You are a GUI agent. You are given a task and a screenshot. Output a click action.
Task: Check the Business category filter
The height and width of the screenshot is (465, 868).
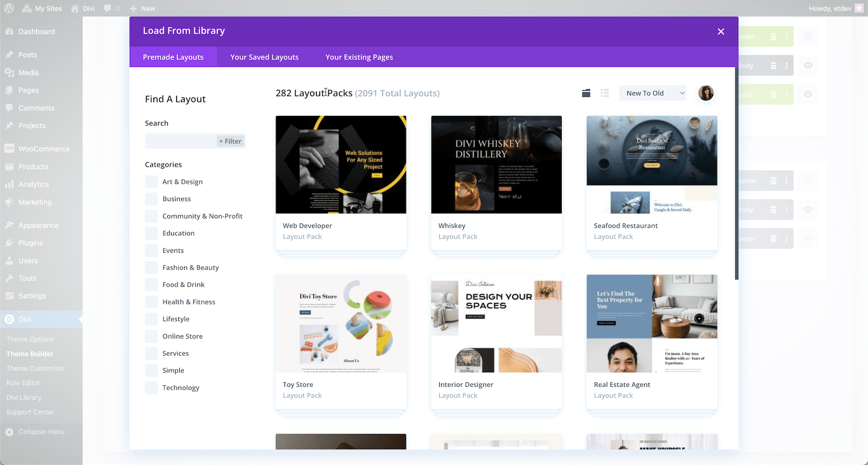click(151, 199)
